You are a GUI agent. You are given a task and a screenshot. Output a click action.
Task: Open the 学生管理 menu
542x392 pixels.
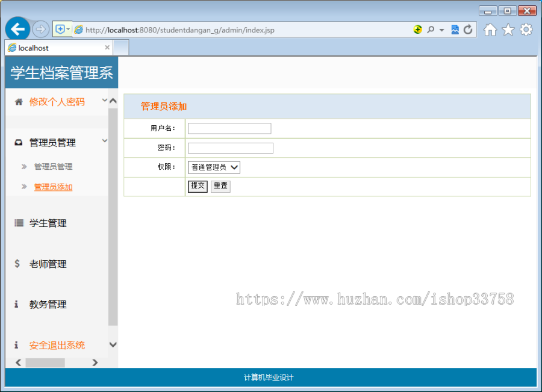coord(48,223)
